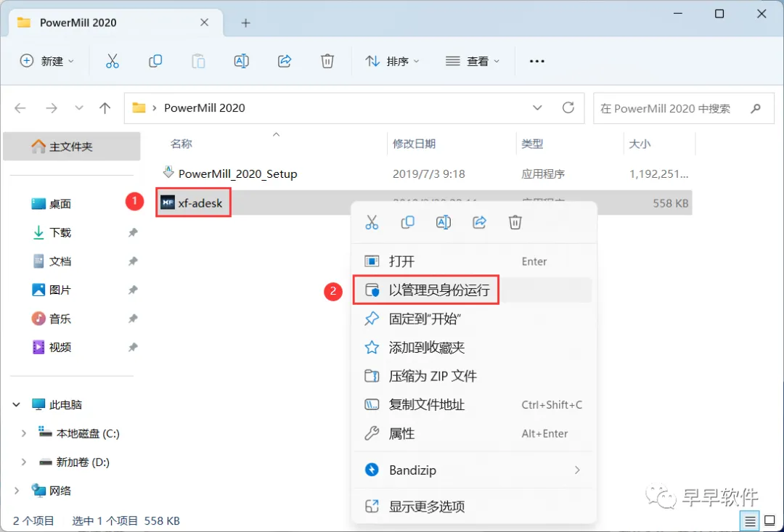Select 复制文件地址 in context menu

coord(473,404)
